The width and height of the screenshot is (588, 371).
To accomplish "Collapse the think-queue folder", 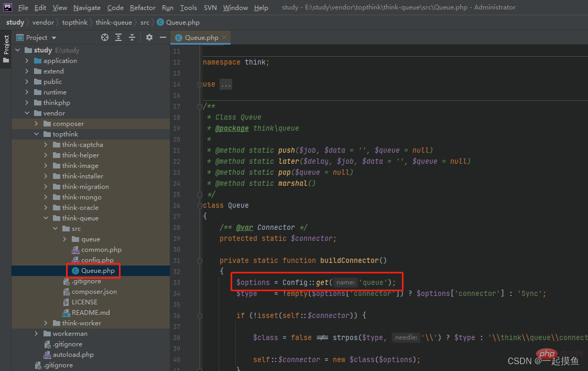I will coord(46,218).
